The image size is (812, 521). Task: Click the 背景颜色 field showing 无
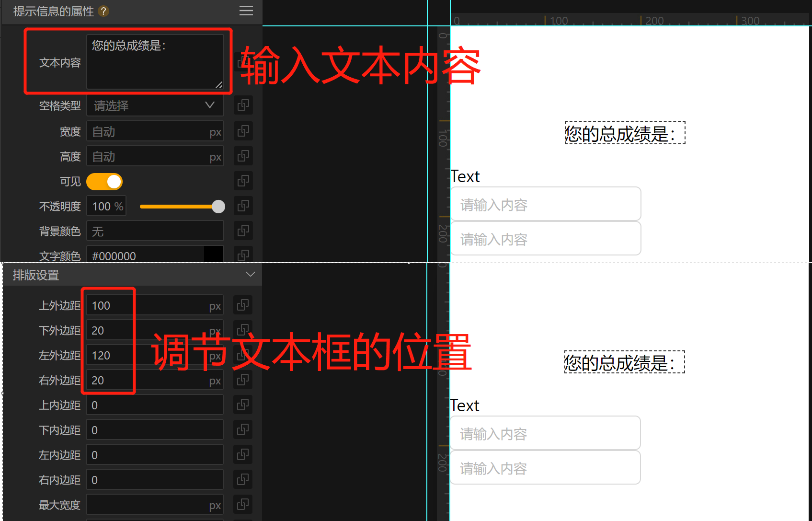(x=155, y=231)
